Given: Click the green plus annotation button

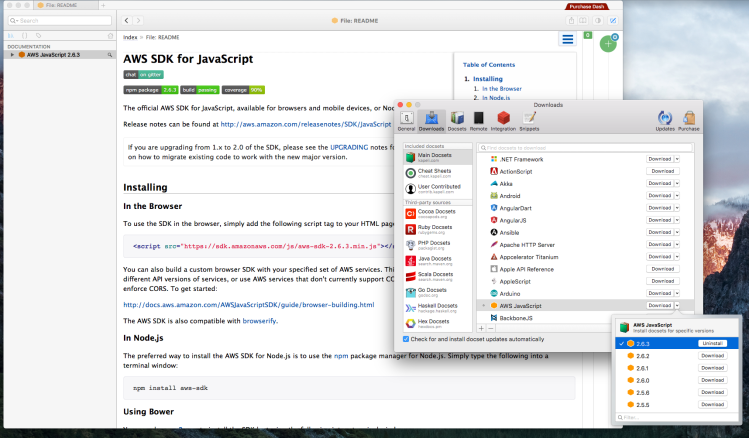Looking at the screenshot, I should 608,44.
